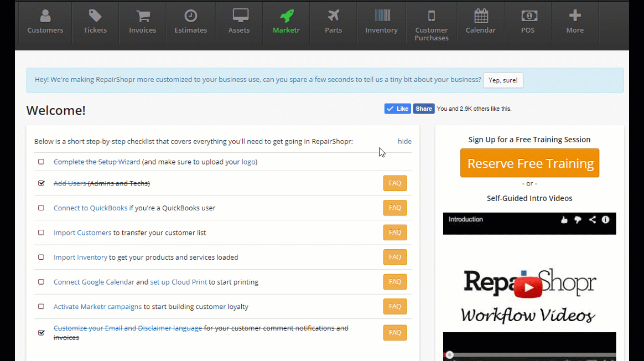
Task: Open the Calendar icon
Action: (x=481, y=16)
